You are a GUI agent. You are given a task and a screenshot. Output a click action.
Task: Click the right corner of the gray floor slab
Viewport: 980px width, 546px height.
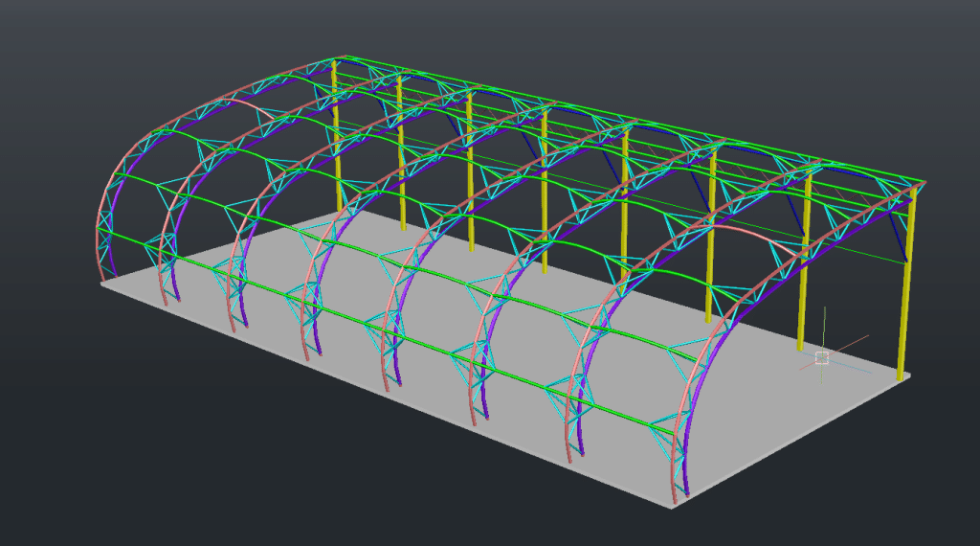point(909,374)
